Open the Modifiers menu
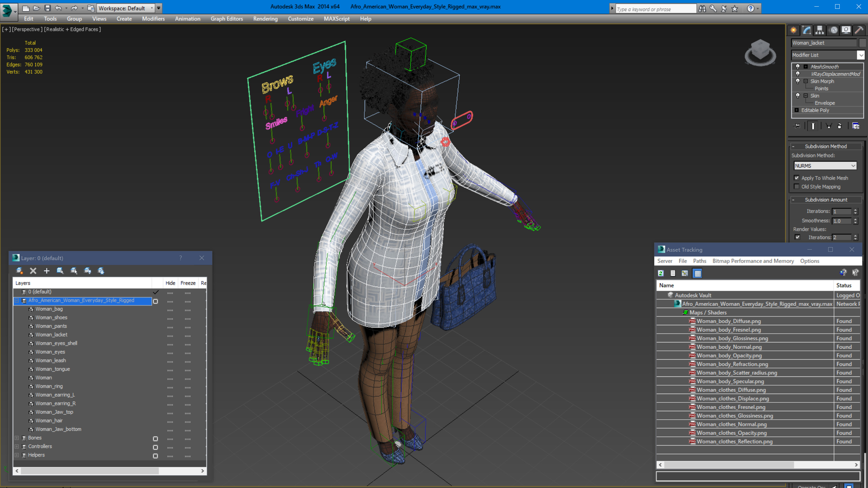The height and width of the screenshot is (488, 868). 153,19
